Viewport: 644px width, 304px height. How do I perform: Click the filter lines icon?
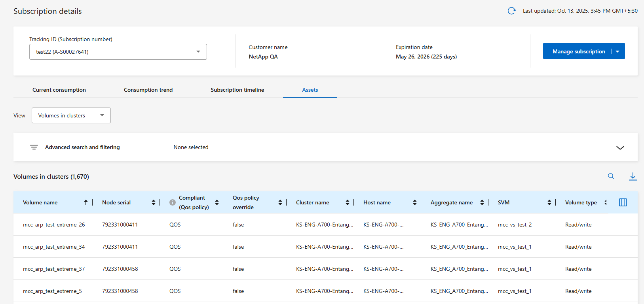coord(34,147)
